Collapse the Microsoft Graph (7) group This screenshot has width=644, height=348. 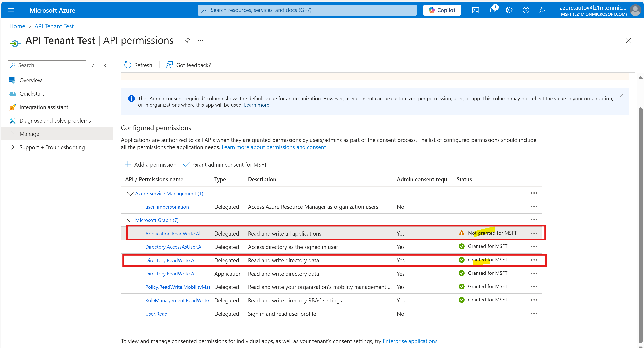click(130, 220)
